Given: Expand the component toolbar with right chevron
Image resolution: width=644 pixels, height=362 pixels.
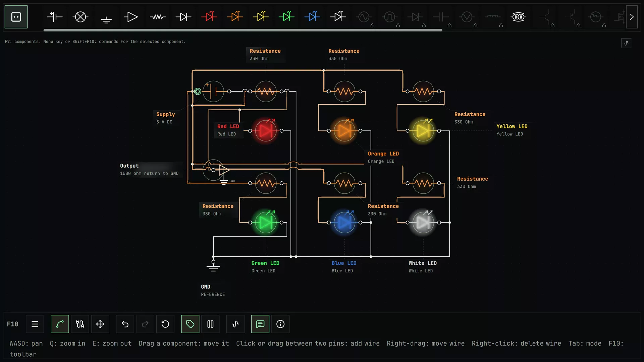Looking at the screenshot, I should tap(632, 17).
